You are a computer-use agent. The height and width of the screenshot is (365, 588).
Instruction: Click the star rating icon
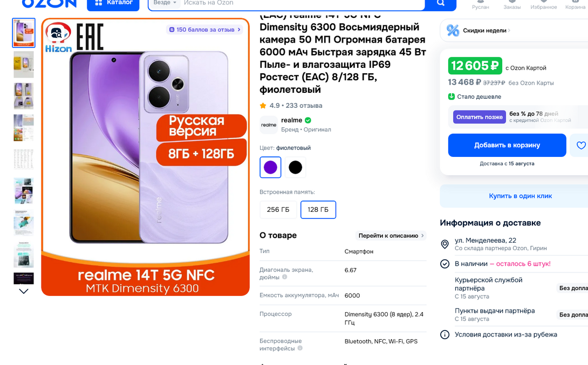[x=263, y=106]
